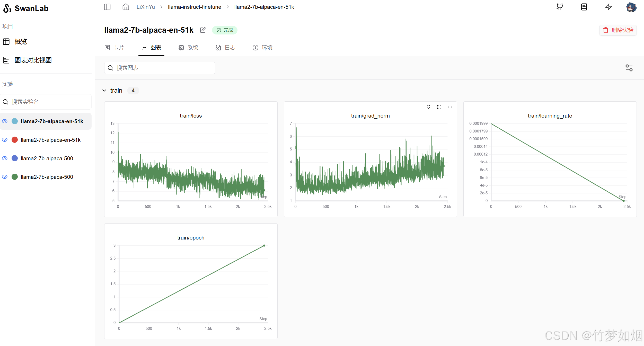This screenshot has height=346, width=644.
Task: Open the documentation book icon
Action: pos(584,7)
